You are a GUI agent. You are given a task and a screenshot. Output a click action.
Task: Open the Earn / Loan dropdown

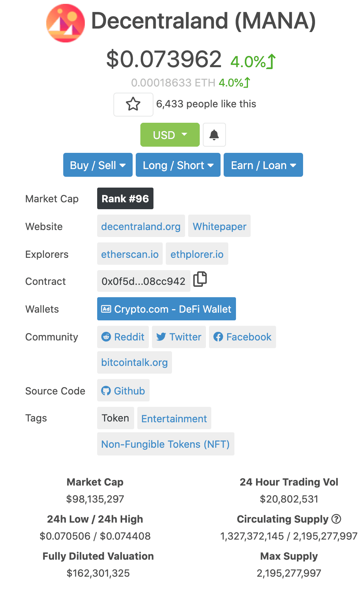click(263, 165)
